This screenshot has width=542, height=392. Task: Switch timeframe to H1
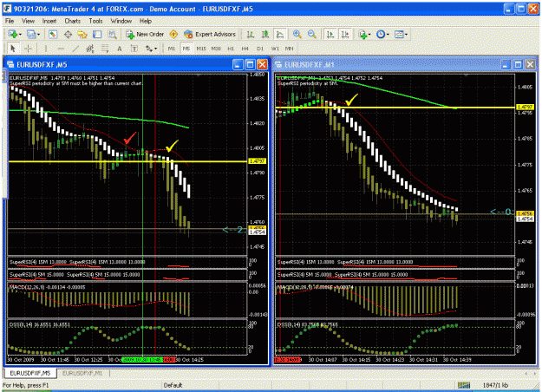(x=231, y=49)
